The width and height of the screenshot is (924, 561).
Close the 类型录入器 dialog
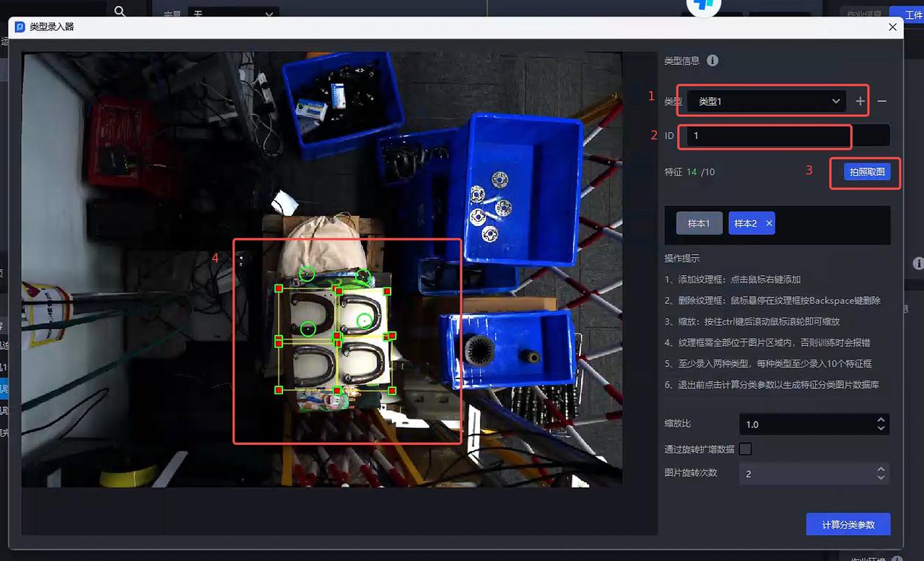[x=893, y=27]
